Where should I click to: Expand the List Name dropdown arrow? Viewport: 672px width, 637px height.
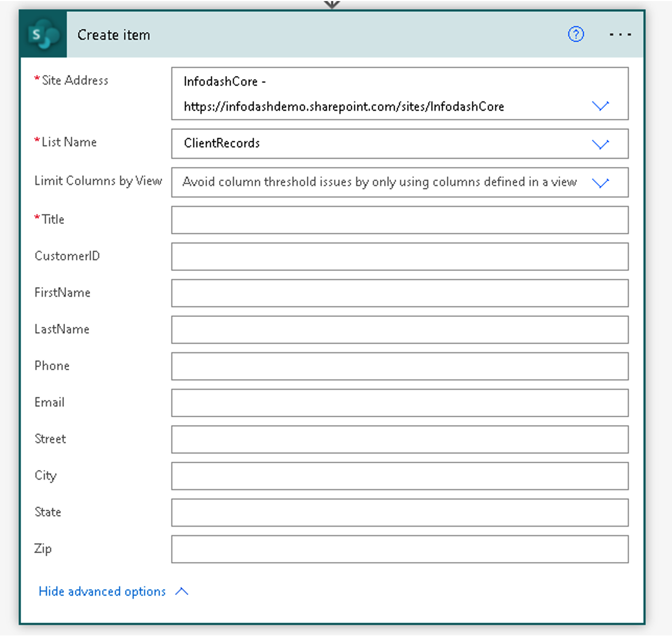click(x=601, y=144)
